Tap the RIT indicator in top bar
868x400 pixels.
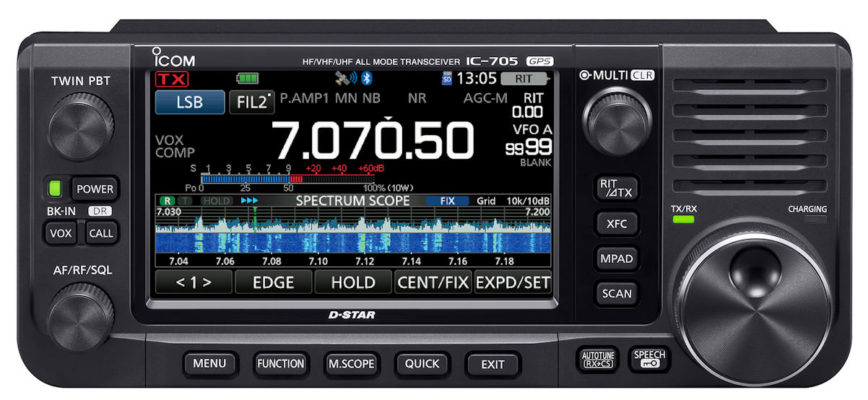point(523,78)
